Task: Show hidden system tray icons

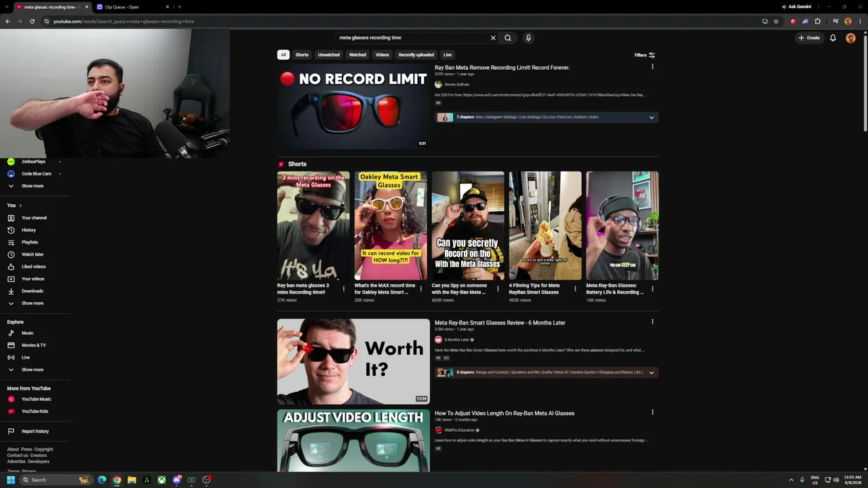Action: point(791,480)
